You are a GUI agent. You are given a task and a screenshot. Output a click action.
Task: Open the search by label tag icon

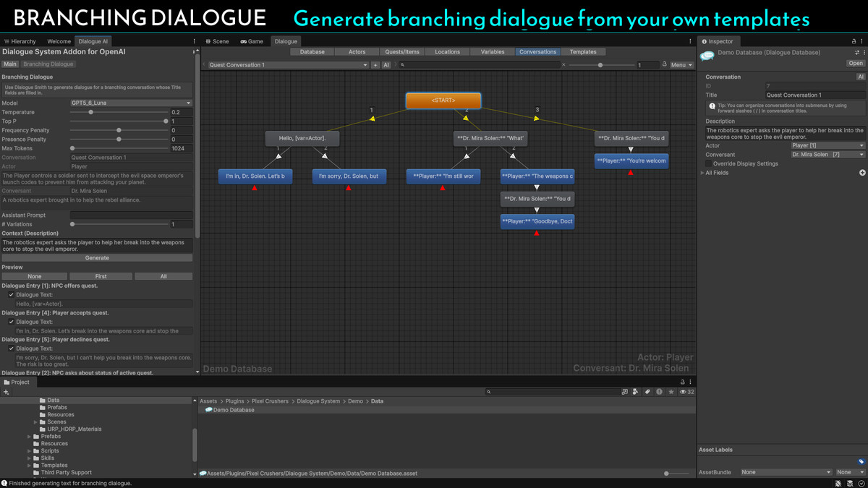(647, 392)
